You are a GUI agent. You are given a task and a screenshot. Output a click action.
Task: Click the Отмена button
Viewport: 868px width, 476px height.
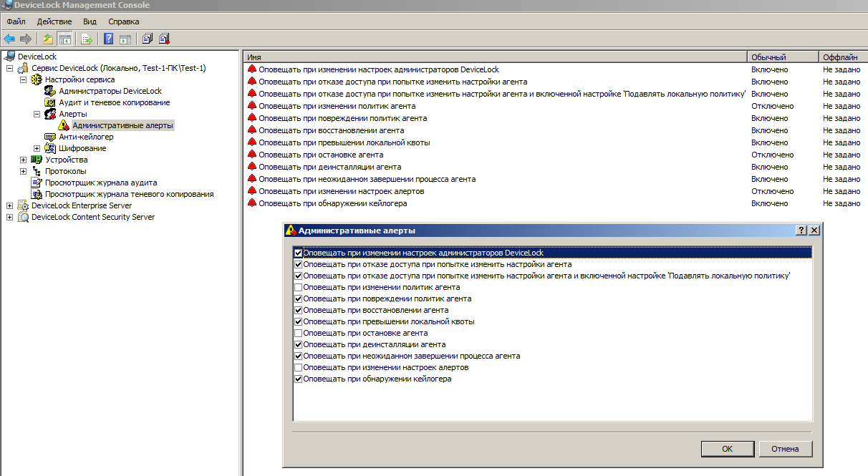click(785, 449)
